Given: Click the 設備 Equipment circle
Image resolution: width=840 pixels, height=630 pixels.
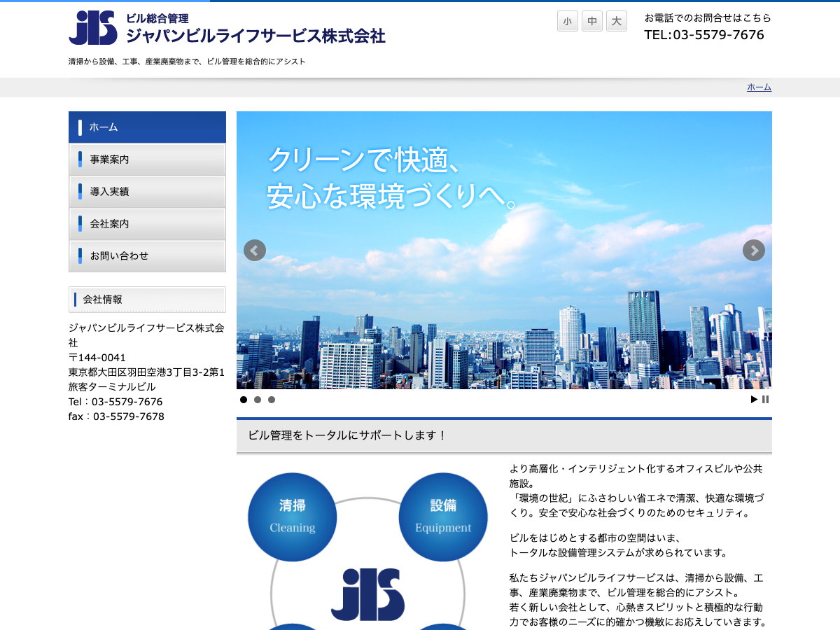Looking at the screenshot, I should (443, 517).
